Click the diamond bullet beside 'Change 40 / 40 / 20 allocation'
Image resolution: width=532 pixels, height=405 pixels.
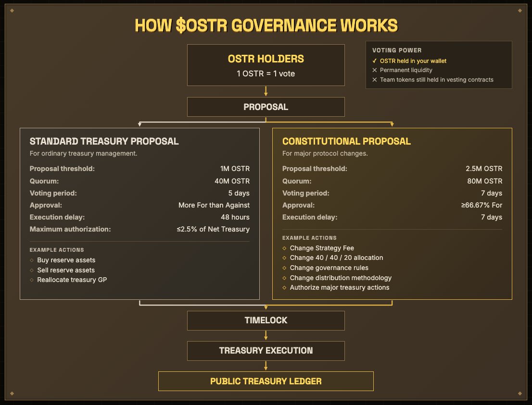[284, 258]
